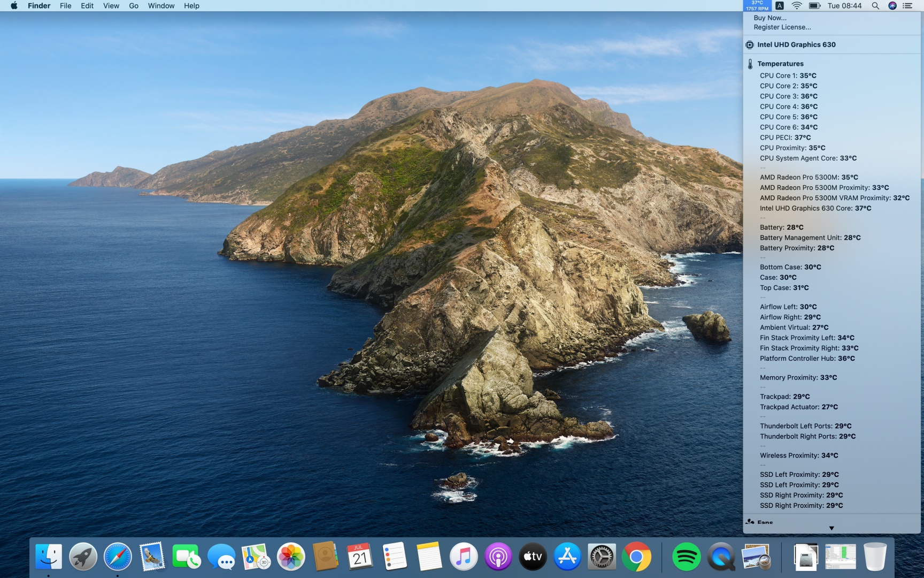The image size is (924, 578).
Task: Launch Podcasts app from the Dock
Action: [x=498, y=557]
